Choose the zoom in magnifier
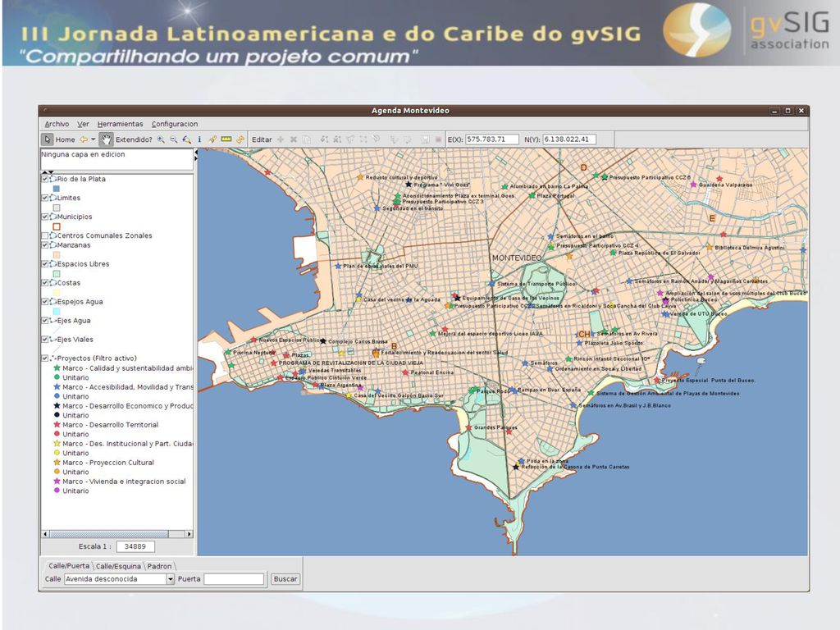Viewport: 840px width, 630px height. pos(161,139)
